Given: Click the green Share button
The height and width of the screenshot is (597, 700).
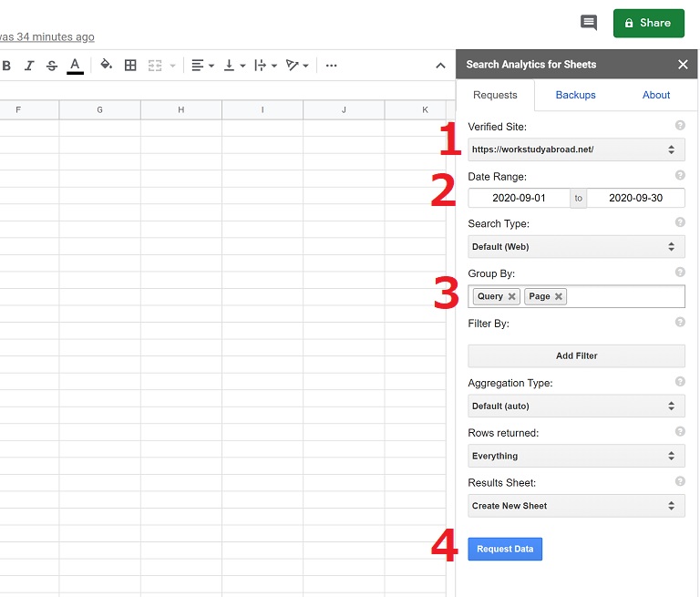Looking at the screenshot, I should 648,23.
